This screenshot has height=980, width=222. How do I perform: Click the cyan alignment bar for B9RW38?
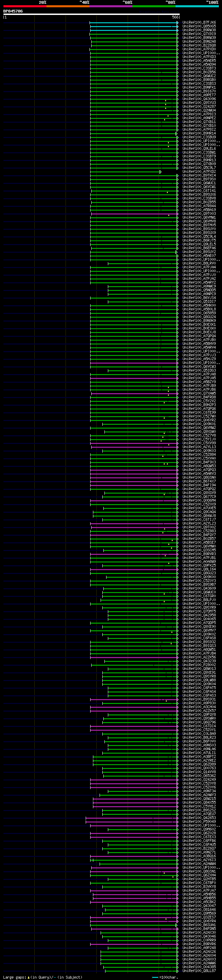pyautogui.click(x=134, y=30)
